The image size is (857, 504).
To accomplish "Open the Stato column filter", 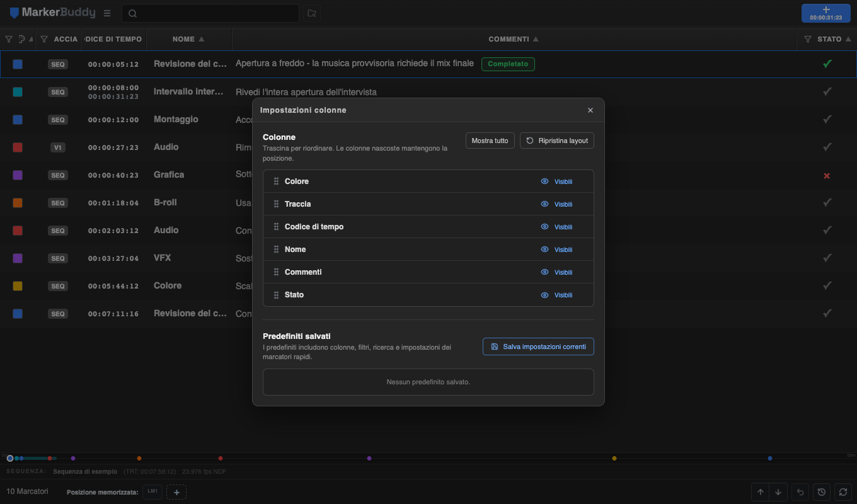I will pos(808,39).
